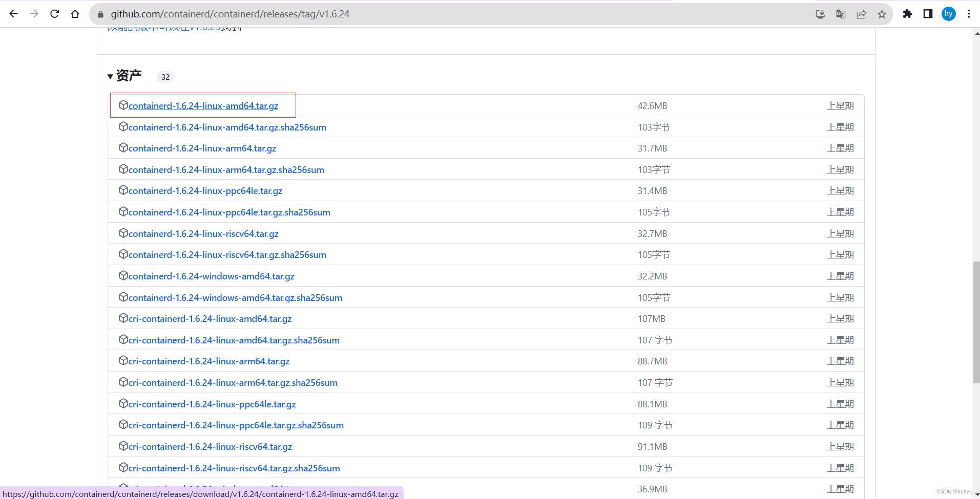The height and width of the screenshot is (499, 980).
Task: Click package icon beside cri-containerd linux-amd64.tar.gz
Action: [123, 318]
